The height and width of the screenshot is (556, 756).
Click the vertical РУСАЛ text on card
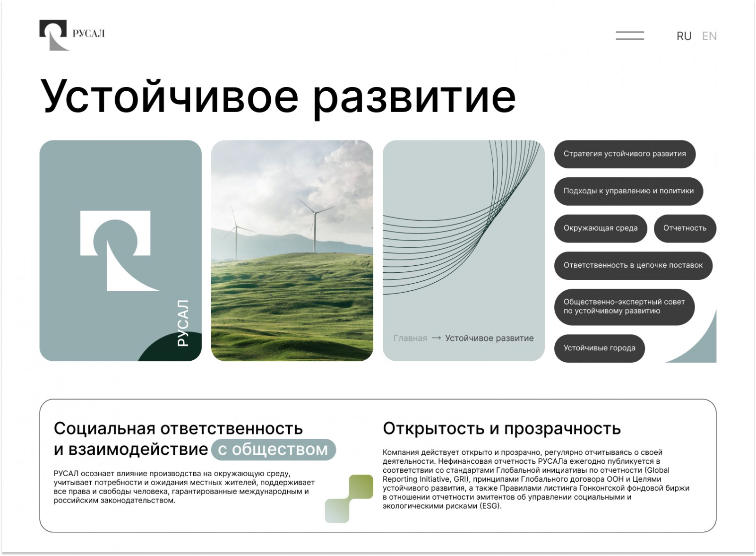pyautogui.click(x=183, y=323)
